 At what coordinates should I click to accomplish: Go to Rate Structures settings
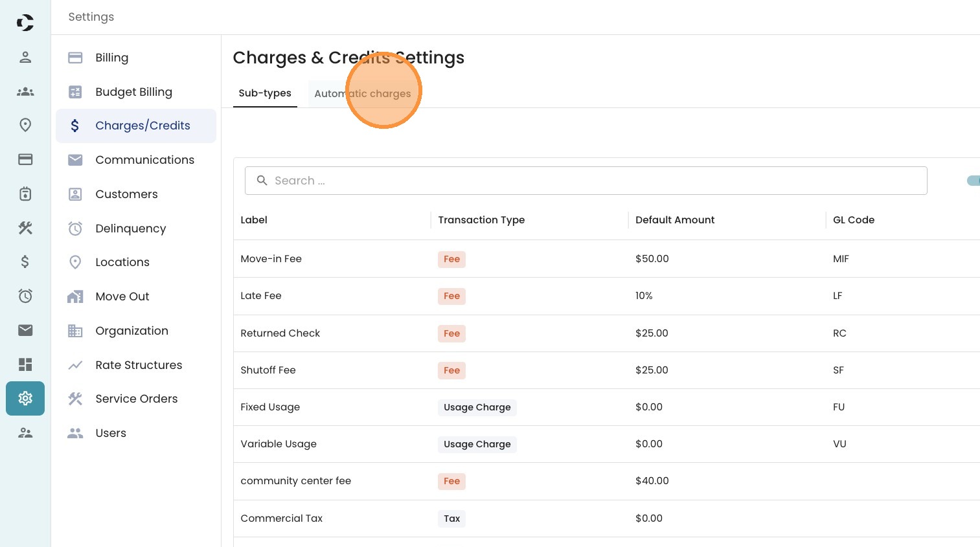pyautogui.click(x=139, y=365)
